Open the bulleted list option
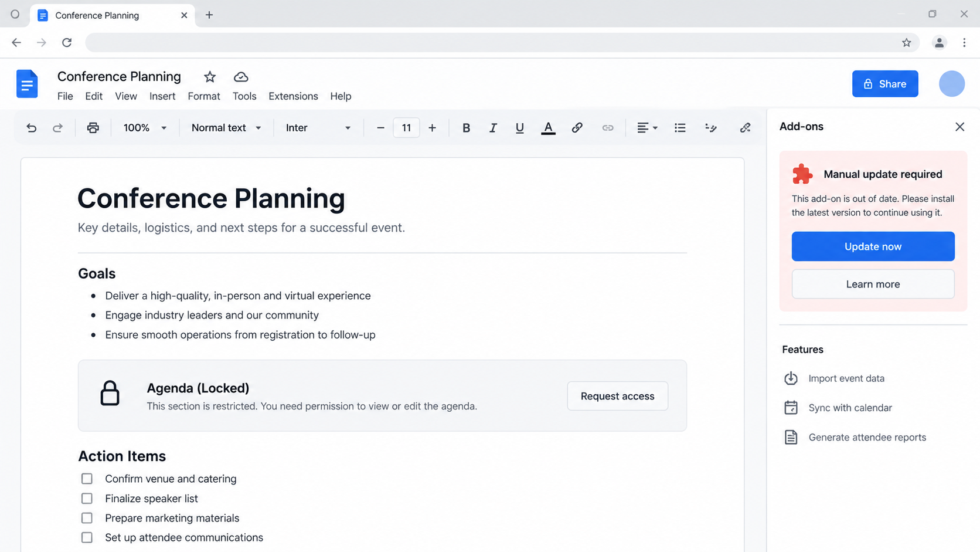 tap(680, 127)
